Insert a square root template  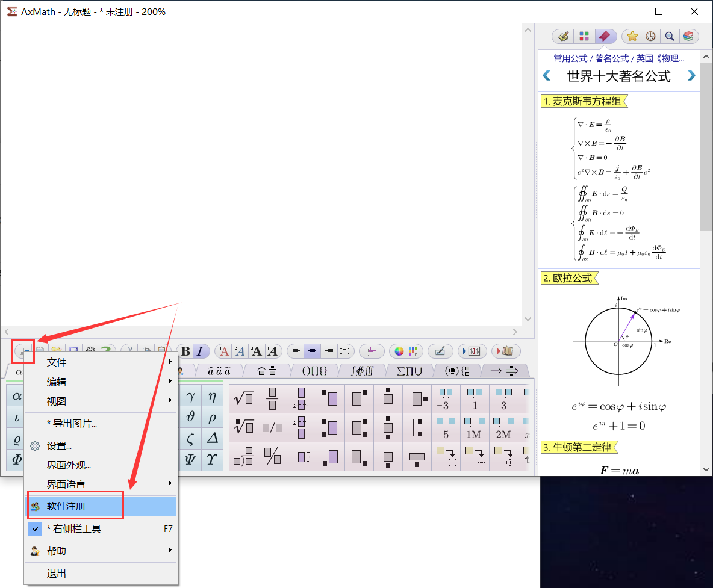point(243,398)
